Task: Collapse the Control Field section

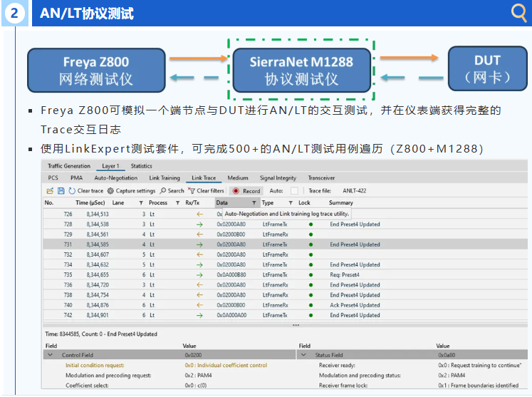Action: coord(51,355)
